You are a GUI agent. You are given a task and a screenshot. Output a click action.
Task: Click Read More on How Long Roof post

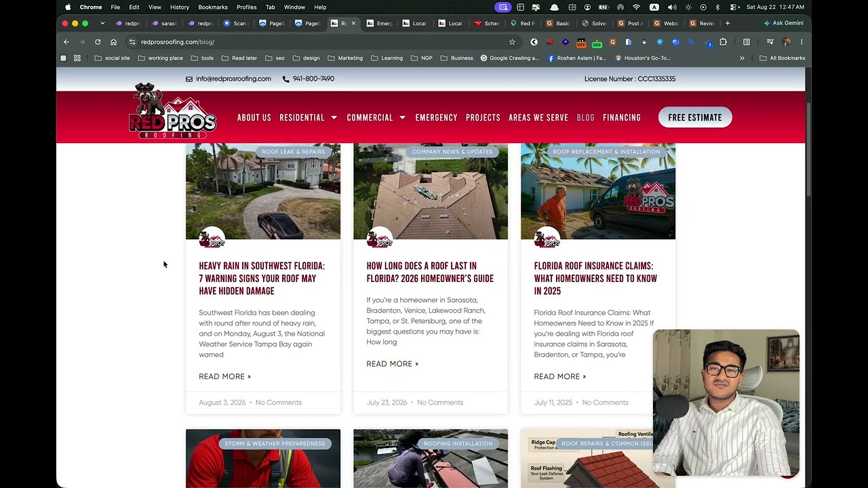392,364
